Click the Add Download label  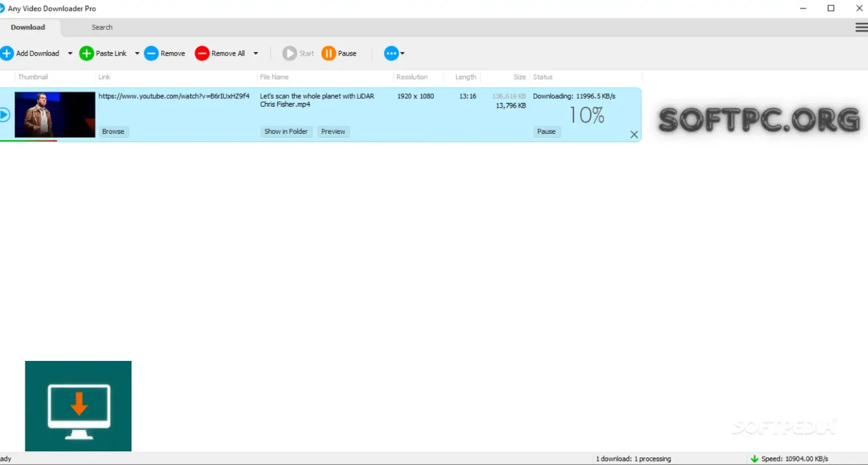(37, 53)
